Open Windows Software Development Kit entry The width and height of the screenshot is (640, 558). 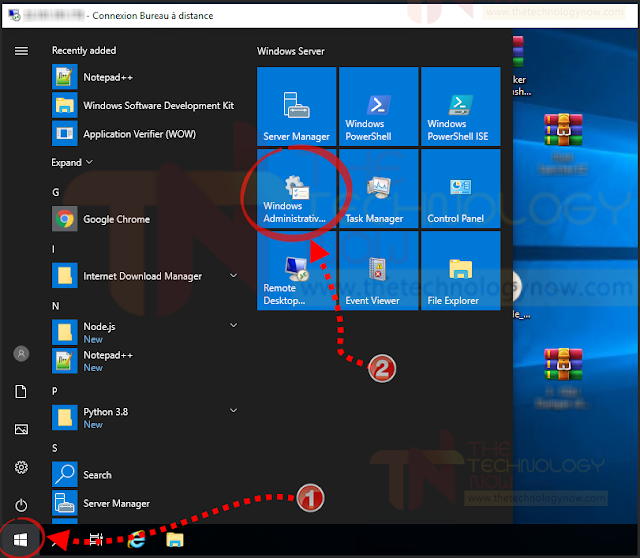pos(145,105)
